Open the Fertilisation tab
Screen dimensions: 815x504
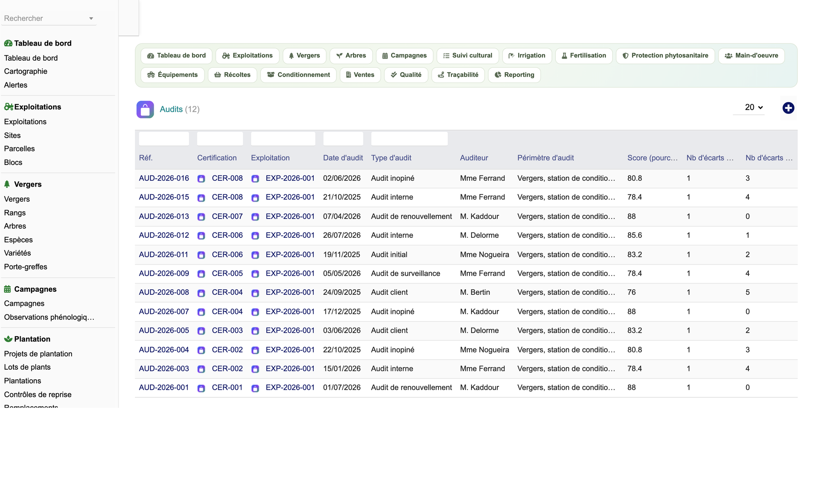click(584, 56)
